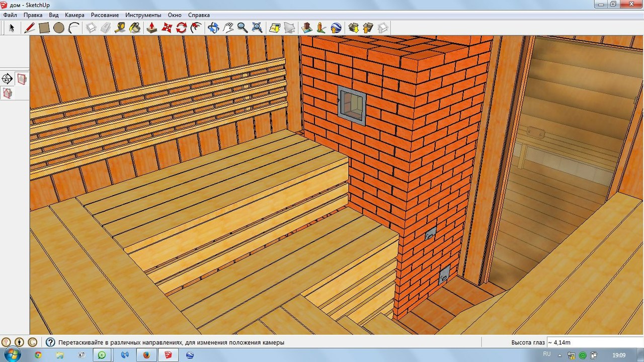Activate the Orbit camera tool
The width and height of the screenshot is (644, 362).
tap(213, 28)
